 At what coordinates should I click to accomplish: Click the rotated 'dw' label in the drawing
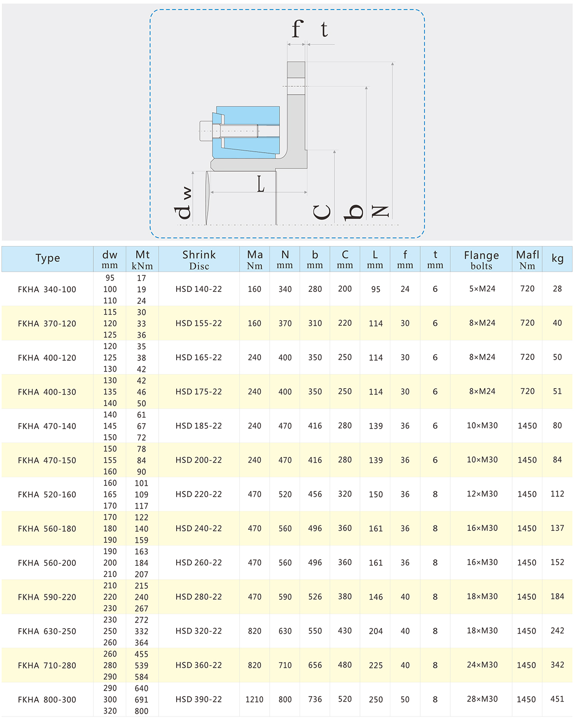[x=183, y=203]
